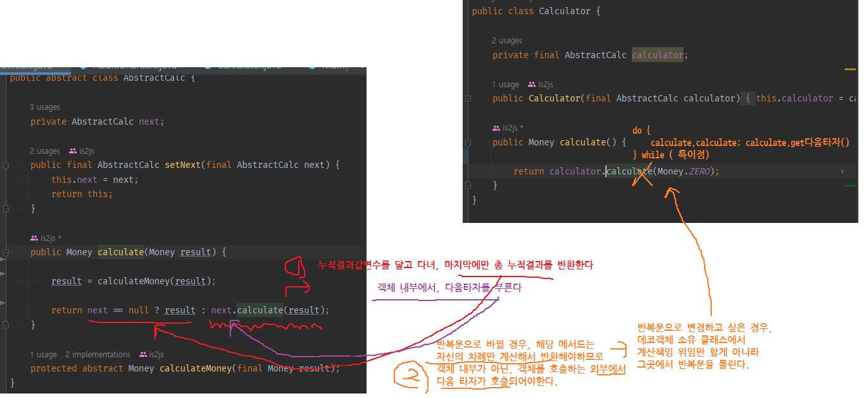Expand the folded Calculator constructor in the gutter
Image resolution: width=868 pixels, height=398 pixels.
(x=469, y=98)
